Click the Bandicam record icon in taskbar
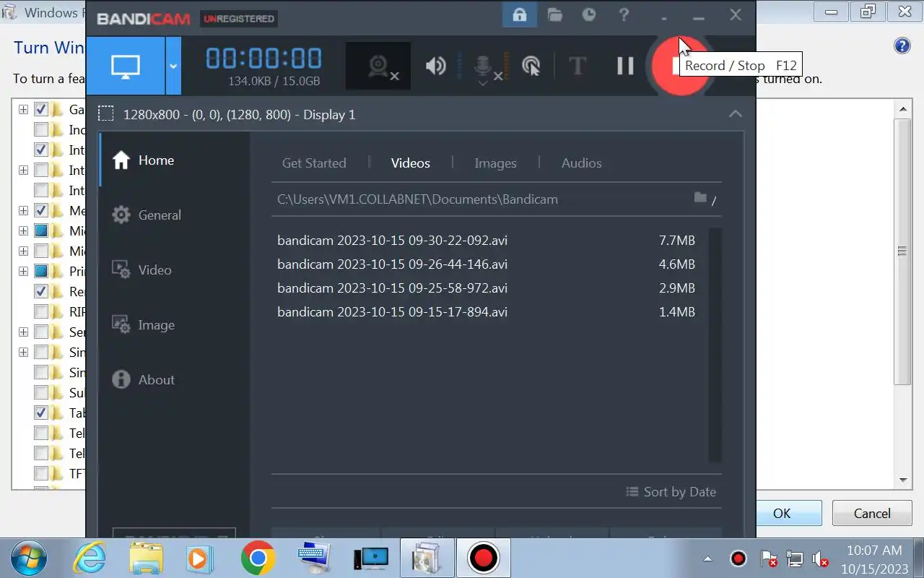Screen dimensions: 924x578 coord(483,558)
